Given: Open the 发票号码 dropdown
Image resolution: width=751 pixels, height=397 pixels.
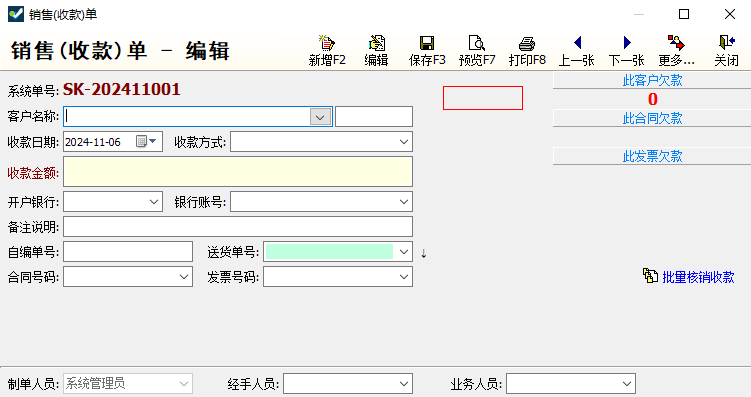Looking at the screenshot, I should [404, 277].
